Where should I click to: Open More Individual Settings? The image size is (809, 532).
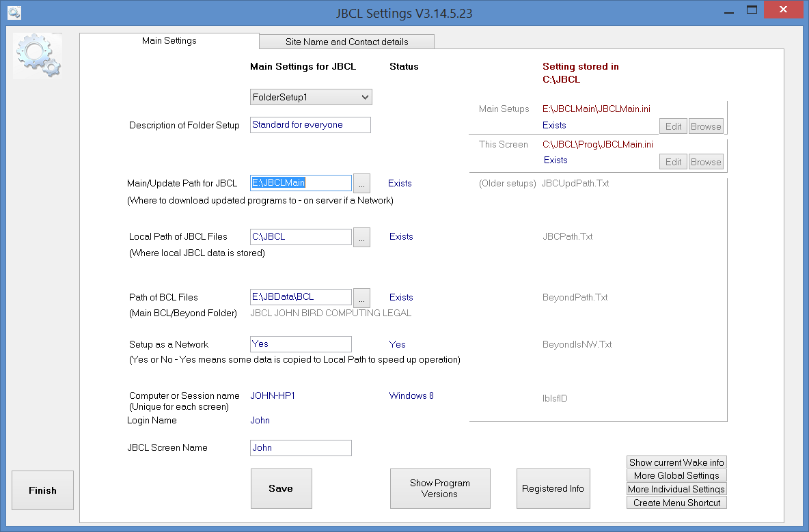676,489
